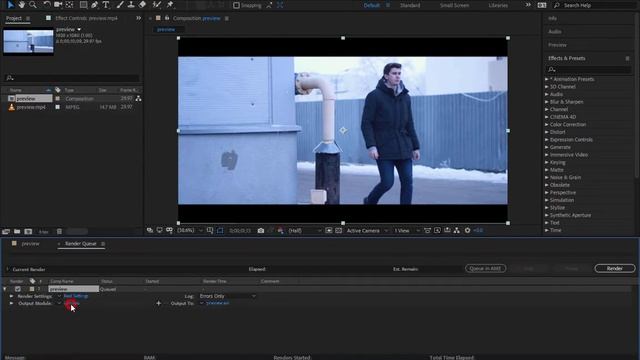Viewport: 640px width, 360px height.
Task: Open the Best Settings link
Action: tap(76, 296)
